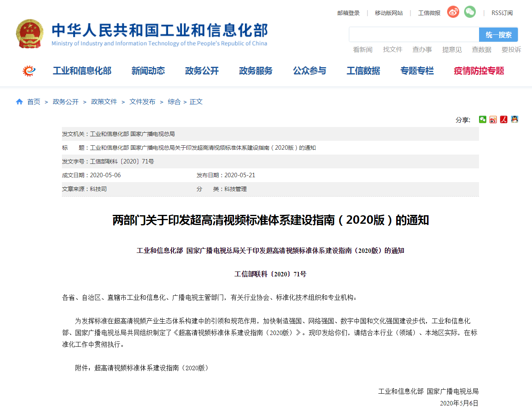Click the national emblem logo
Viewport: 532px width, 420px height.
(30, 34)
